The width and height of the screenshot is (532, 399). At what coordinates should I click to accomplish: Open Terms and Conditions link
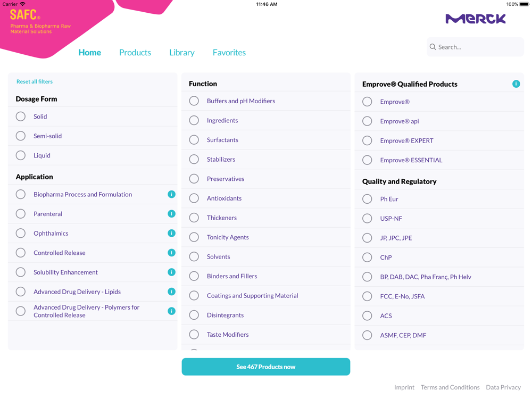pos(450,387)
